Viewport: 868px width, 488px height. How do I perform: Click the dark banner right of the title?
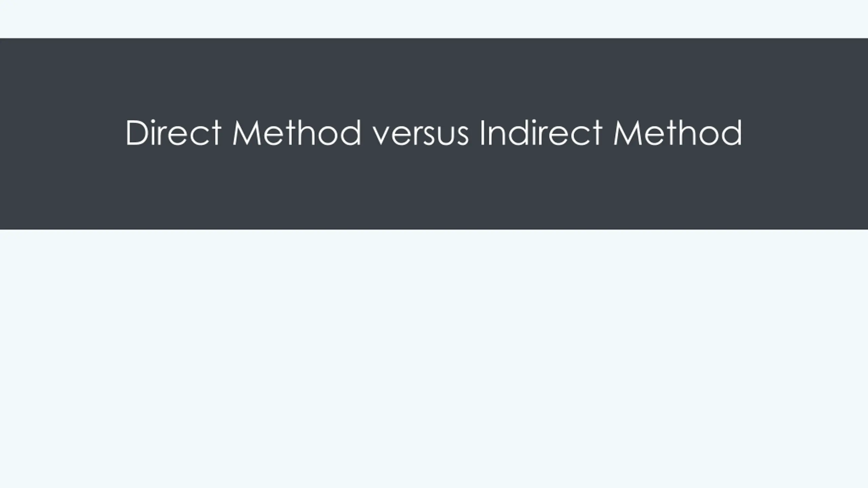807,133
